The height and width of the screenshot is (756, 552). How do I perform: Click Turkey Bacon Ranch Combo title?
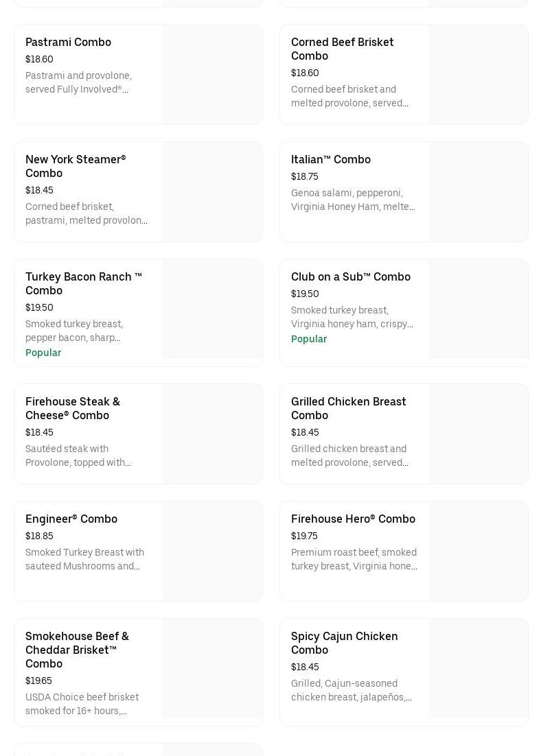[x=83, y=283]
